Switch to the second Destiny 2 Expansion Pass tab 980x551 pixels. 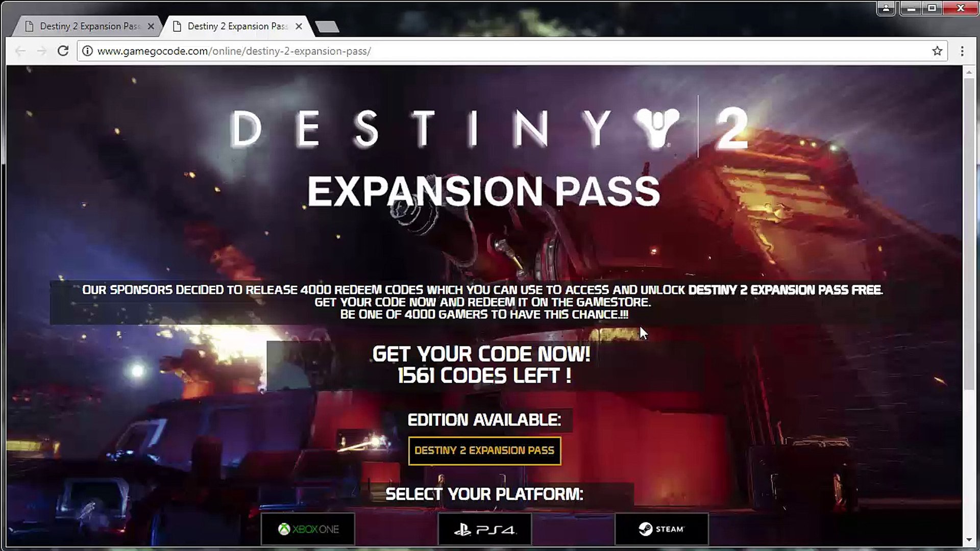point(236,26)
